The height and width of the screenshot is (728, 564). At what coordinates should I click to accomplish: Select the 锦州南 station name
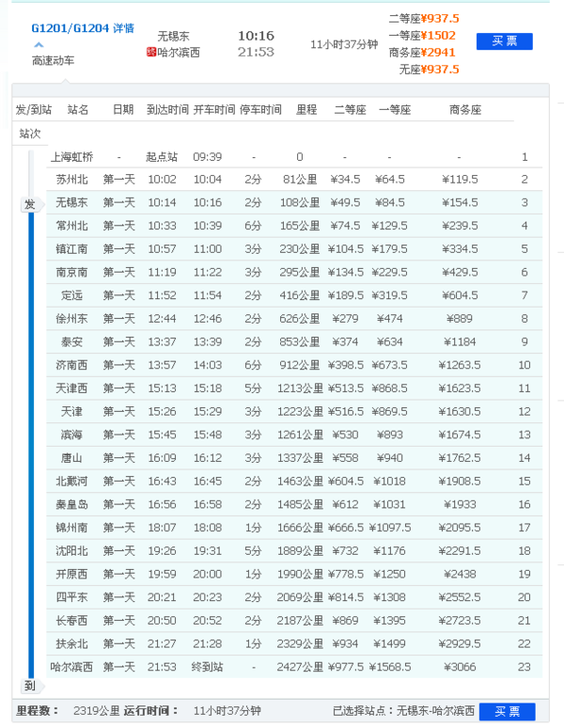click(71, 528)
